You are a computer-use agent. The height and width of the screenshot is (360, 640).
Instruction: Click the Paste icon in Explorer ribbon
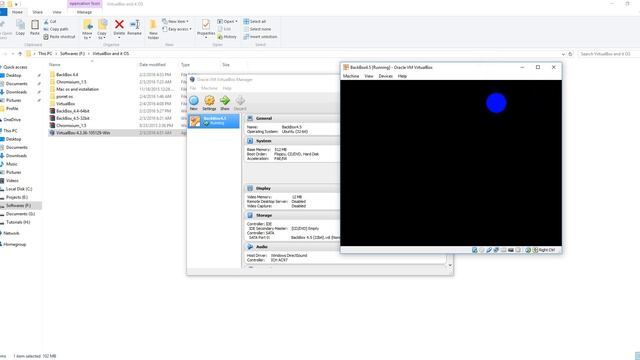[35, 27]
